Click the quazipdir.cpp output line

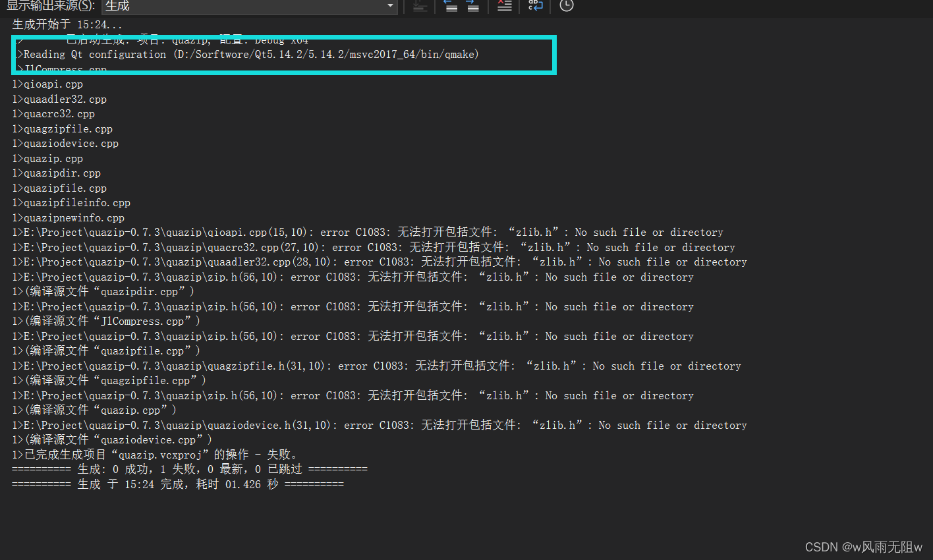(x=57, y=173)
